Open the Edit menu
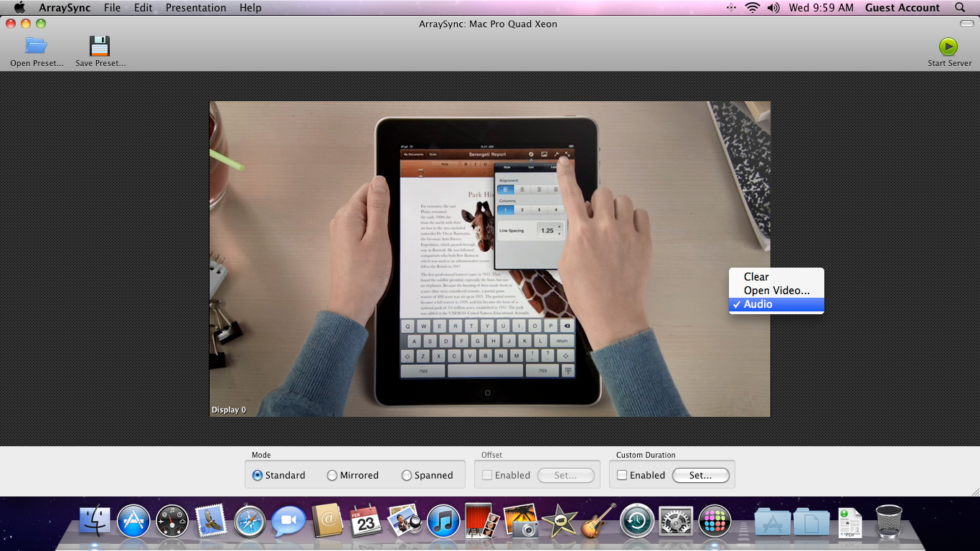 (x=143, y=8)
